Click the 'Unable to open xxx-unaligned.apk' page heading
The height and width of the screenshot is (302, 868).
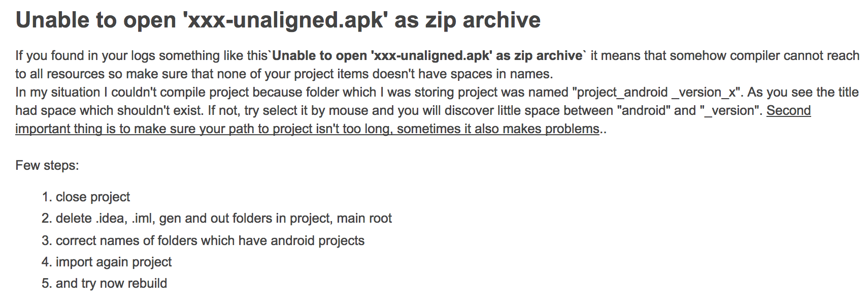click(x=278, y=20)
